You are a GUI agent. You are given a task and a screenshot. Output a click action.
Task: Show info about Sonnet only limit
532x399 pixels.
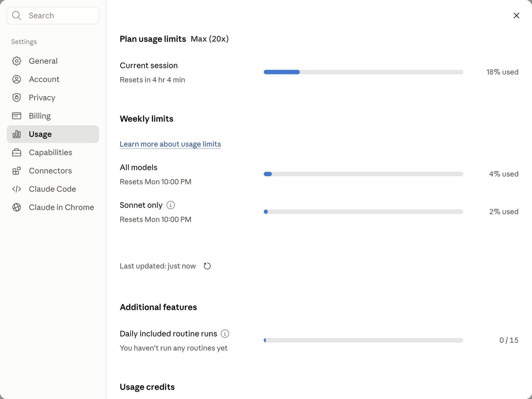[x=171, y=205]
